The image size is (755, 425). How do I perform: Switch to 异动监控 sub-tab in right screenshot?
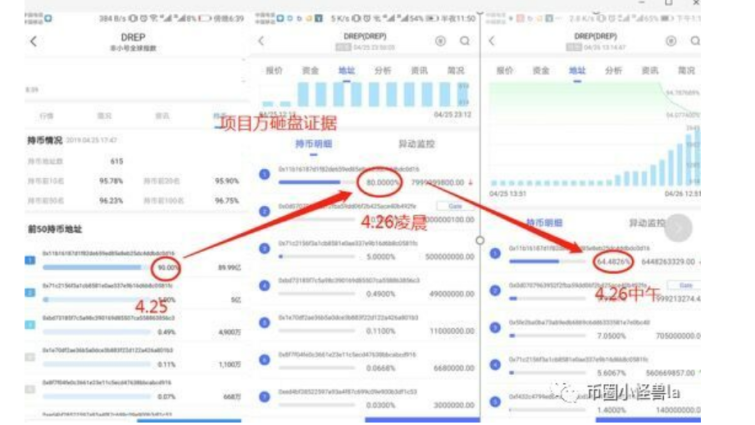pos(647,223)
